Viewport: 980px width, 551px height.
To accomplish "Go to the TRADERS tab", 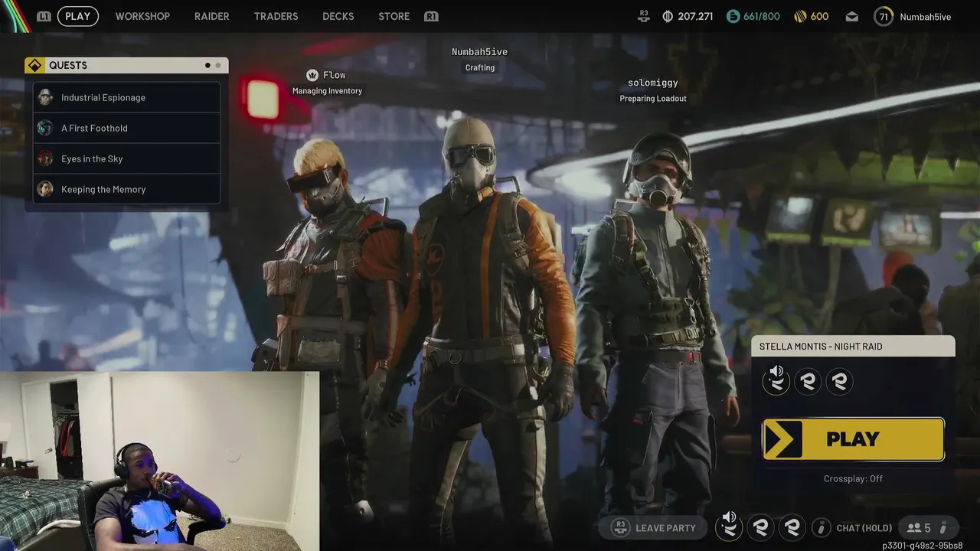I will tap(276, 16).
